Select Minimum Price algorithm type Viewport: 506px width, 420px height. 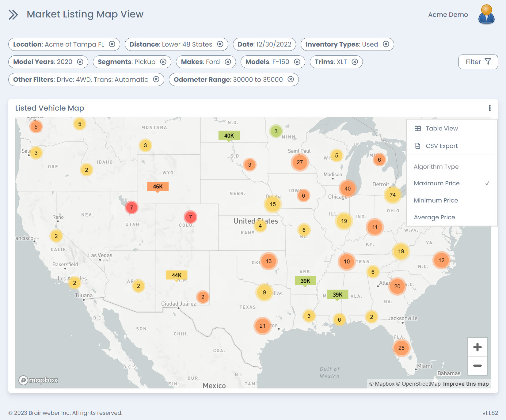pos(436,200)
